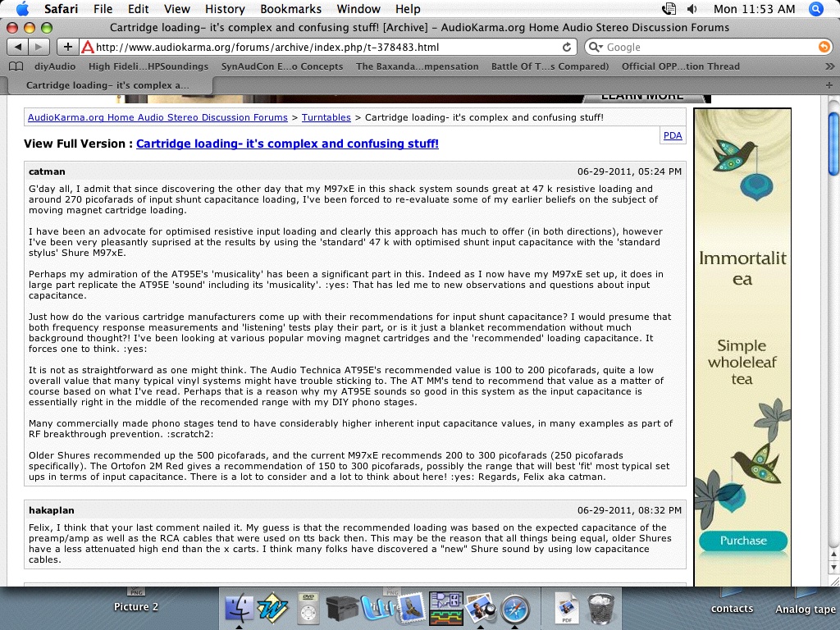Click the phone sync status icon in menu bar
The width and height of the screenshot is (840, 630).
click(669, 8)
